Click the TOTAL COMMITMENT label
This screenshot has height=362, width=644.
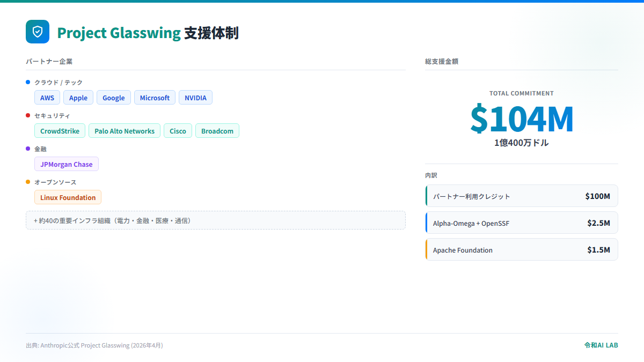pyautogui.click(x=522, y=93)
